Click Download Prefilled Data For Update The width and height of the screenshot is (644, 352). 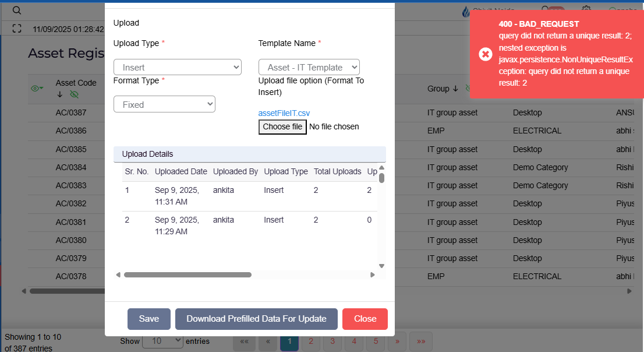point(256,319)
